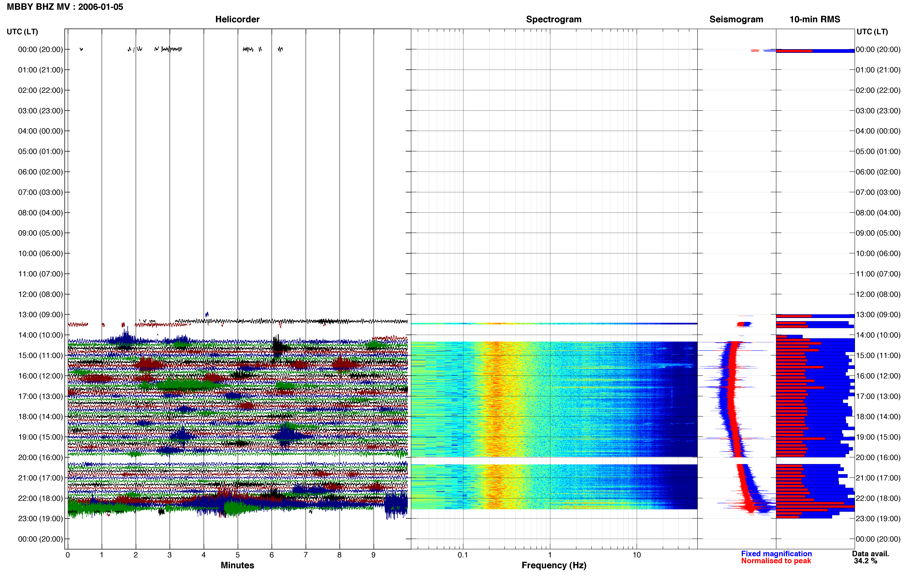Click the plot title "MBBY BHZ MV : 2006-01-05"
The height and width of the screenshot is (578, 924).
point(65,7)
